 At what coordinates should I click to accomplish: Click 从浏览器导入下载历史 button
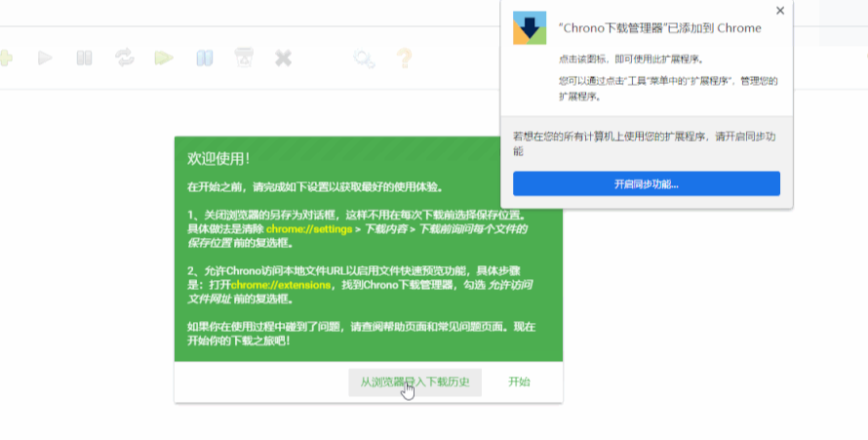click(x=414, y=381)
